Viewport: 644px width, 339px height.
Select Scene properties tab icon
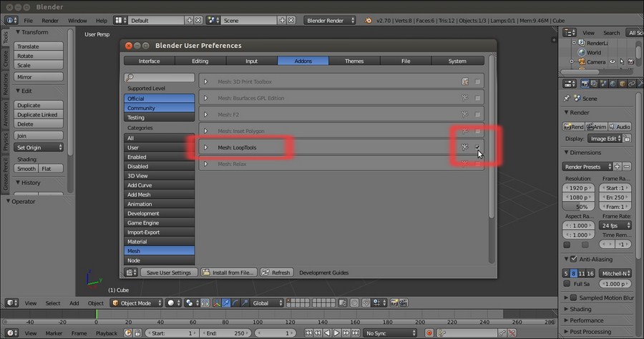point(603,84)
